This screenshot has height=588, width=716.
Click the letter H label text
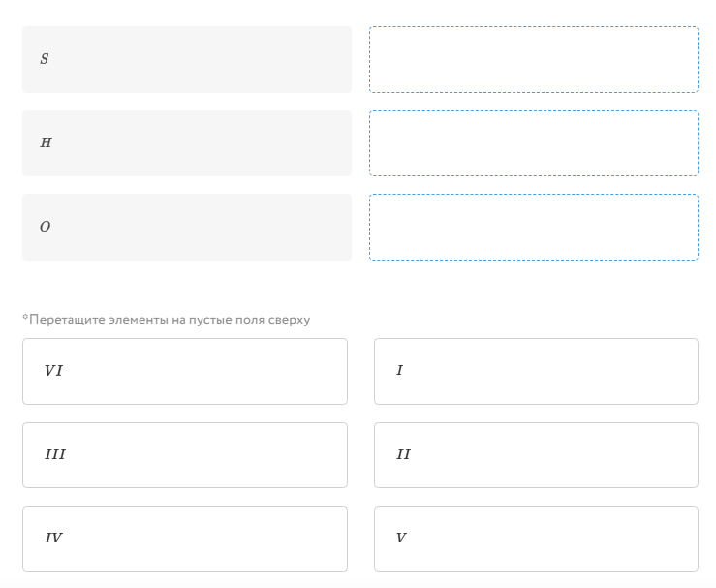point(46,143)
